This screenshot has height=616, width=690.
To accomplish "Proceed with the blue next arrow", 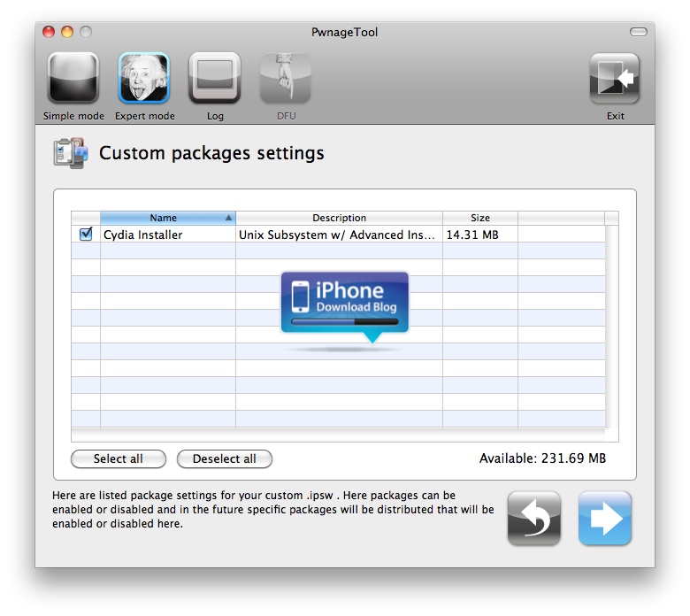I will click(604, 519).
